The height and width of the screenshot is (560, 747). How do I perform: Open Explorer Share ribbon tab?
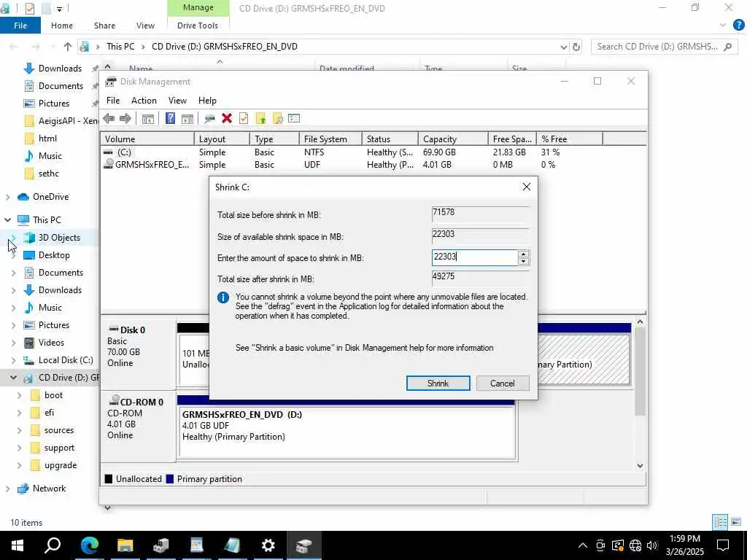coord(104,26)
